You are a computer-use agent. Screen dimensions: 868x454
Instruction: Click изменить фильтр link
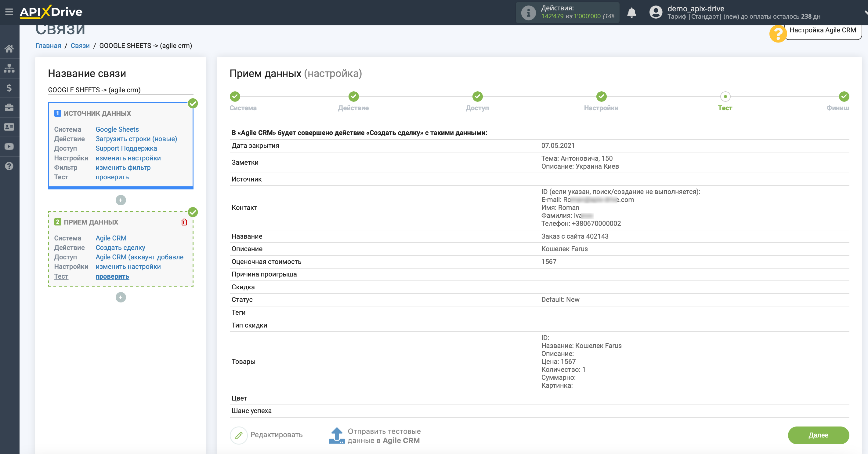click(123, 168)
